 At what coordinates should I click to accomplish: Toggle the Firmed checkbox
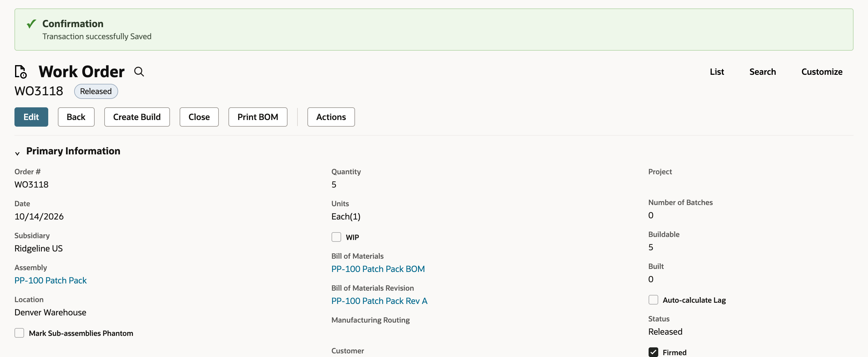click(x=653, y=352)
